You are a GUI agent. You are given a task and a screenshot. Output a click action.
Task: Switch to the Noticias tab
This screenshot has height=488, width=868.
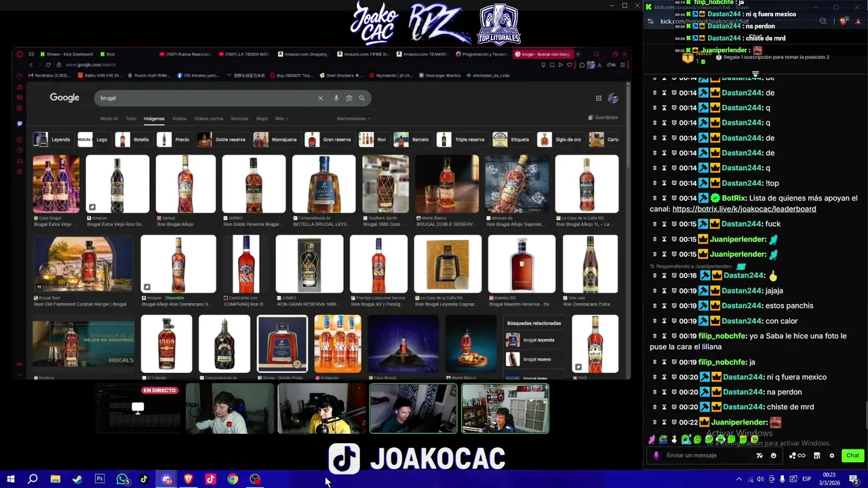(239, 119)
